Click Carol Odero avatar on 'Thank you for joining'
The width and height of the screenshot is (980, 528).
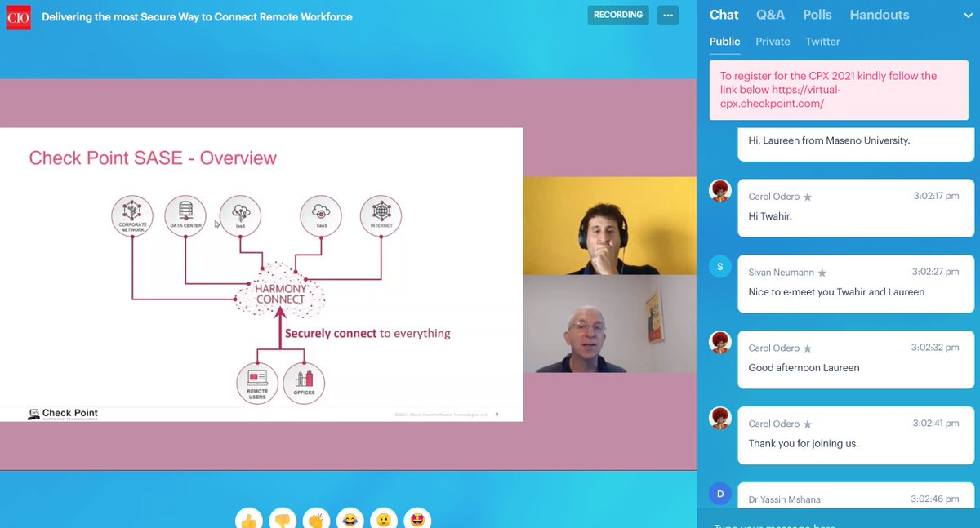point(719,418)
